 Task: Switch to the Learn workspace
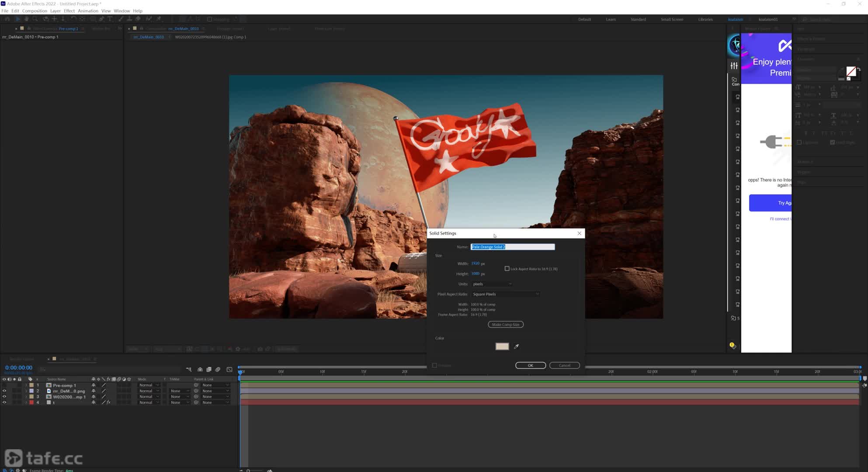pyautogui.click(x=611, y=19)
